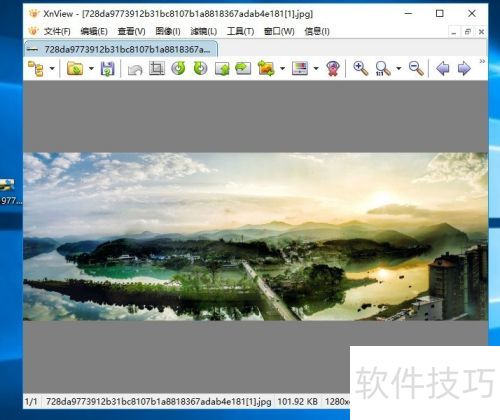This screenshot has height=420, width=500.
Task: Click the save as floppy disk icon
Action: coord(108,69)
